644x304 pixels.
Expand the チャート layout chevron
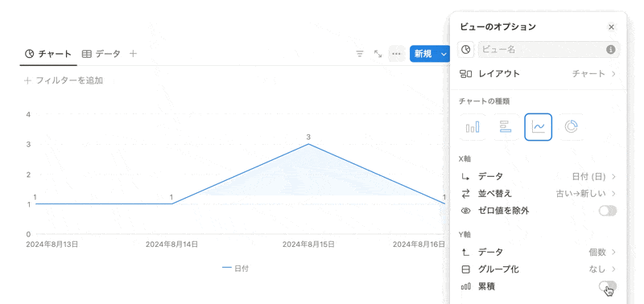614,74
